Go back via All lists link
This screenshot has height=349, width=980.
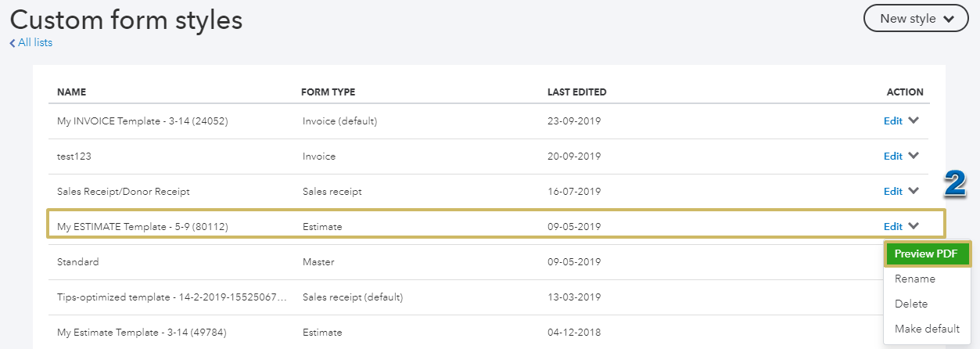tap(35, 43)
